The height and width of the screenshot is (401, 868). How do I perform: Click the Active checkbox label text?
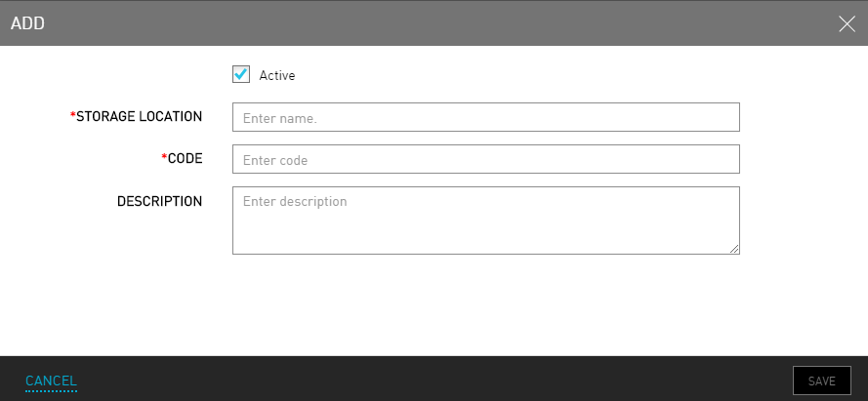[276, 76]
